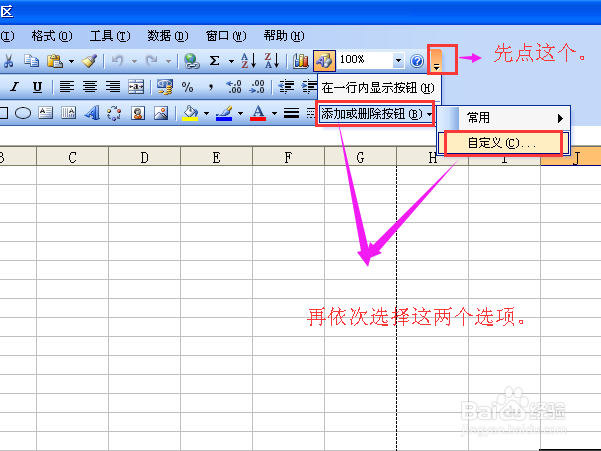Image resolution: width=601 pixels, height=451 pixels.
Task: Click the Copy icon
Action: coord(31,61)
